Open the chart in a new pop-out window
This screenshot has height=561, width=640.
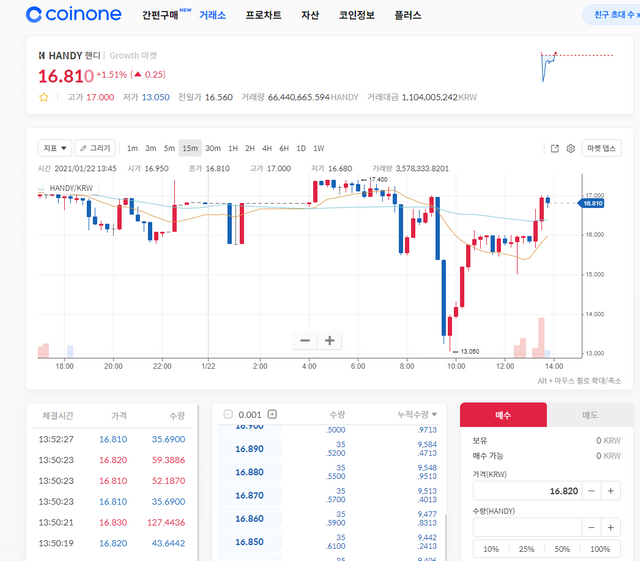[555, 149]
